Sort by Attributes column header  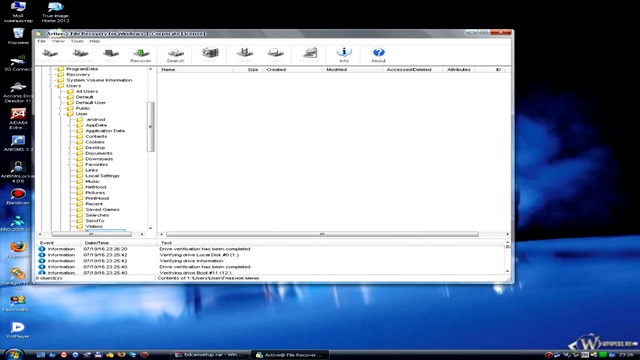(459, 70)
